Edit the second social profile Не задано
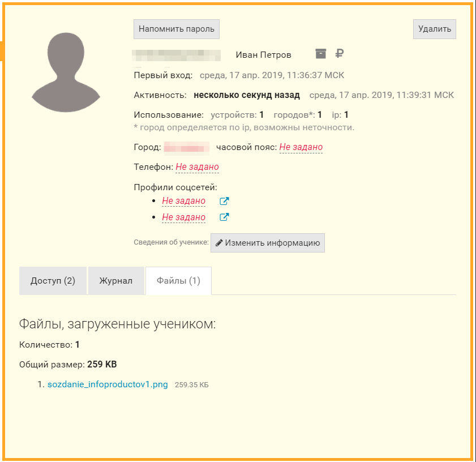This screenshot has width=476, height=462. (x=183, y=217)
